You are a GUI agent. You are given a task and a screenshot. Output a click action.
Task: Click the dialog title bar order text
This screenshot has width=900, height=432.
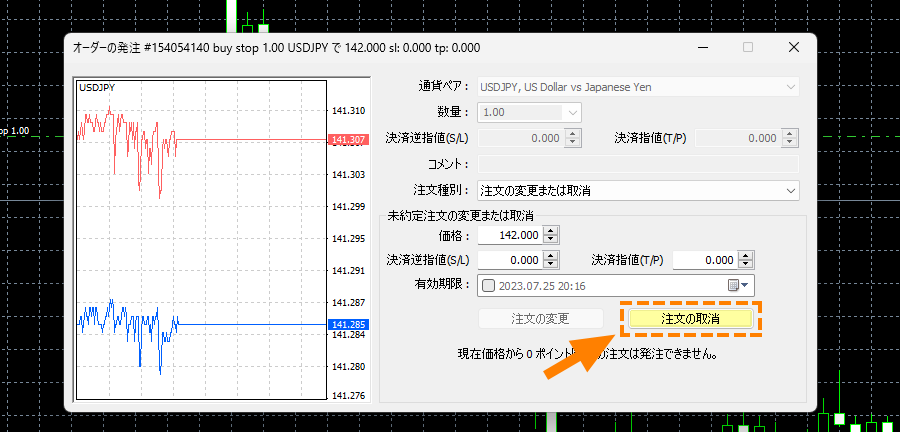click(x=277, y=48)
